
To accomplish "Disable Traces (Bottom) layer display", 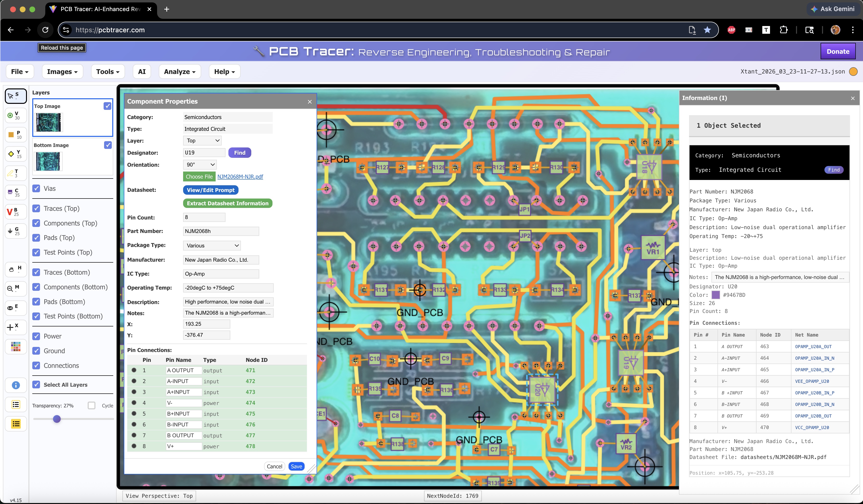I will 36,272.
